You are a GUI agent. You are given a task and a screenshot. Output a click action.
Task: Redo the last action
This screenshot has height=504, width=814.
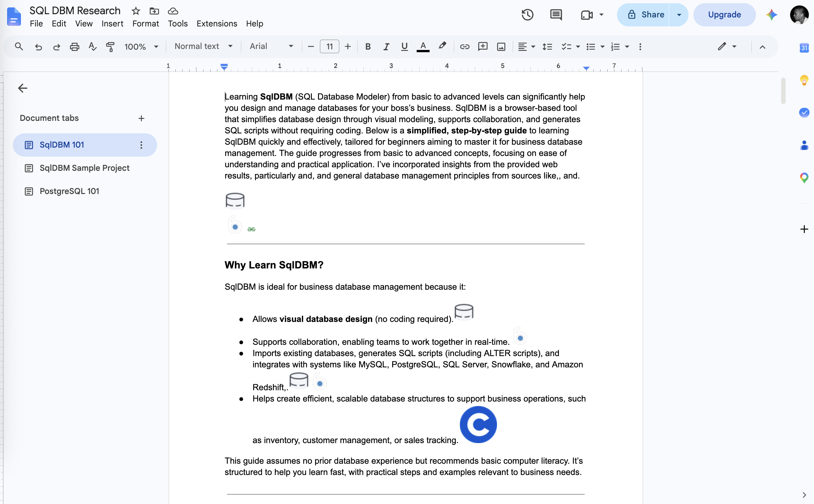(x=56, y=47)
